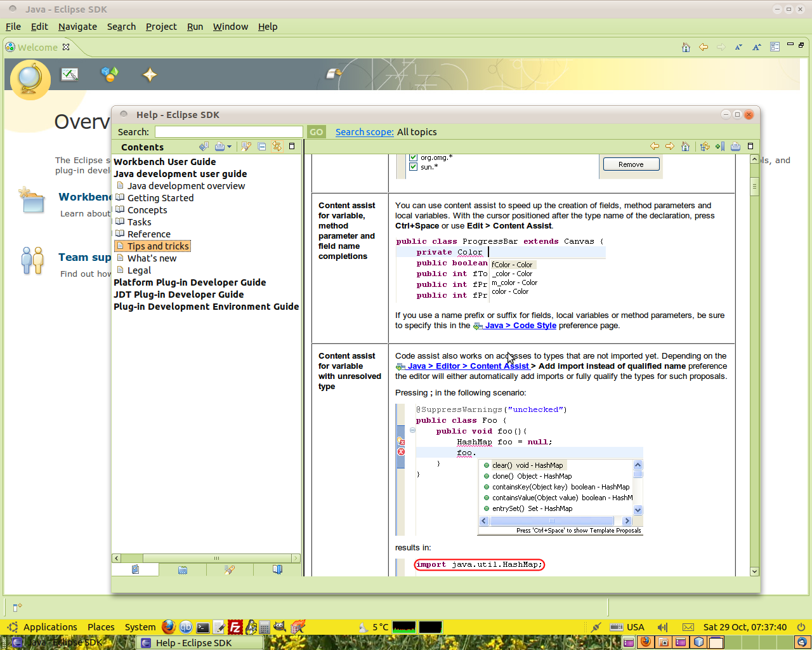Click the Go Back arrow in help content toolbar
This screenshot has height=650, width=812.
coord(655,147)
